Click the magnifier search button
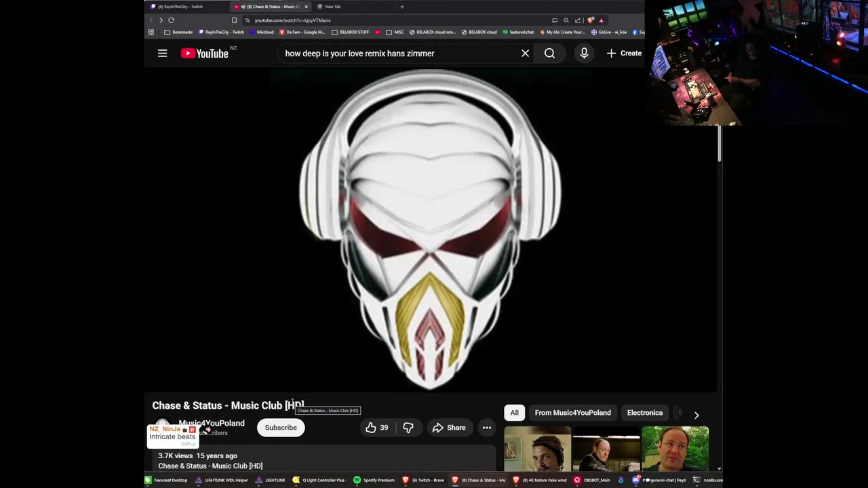Viewport: 868px width, 488px height. click(549, 54)
